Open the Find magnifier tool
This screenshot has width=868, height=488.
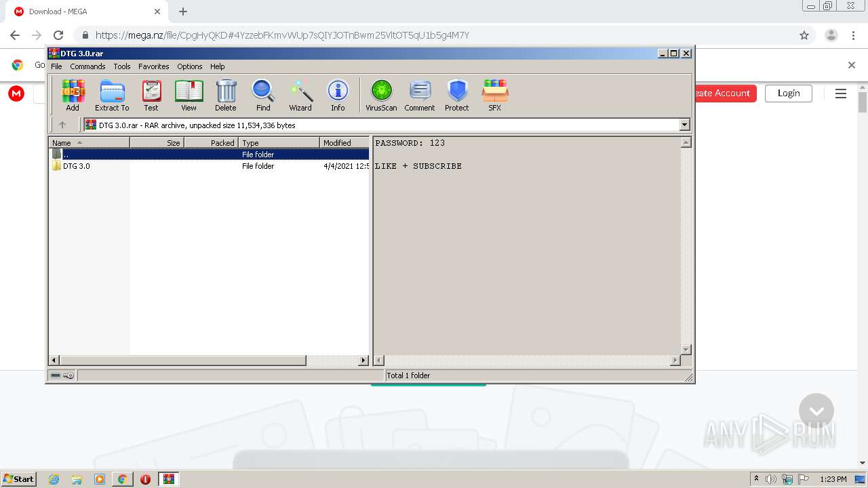(x=263, y=96)
